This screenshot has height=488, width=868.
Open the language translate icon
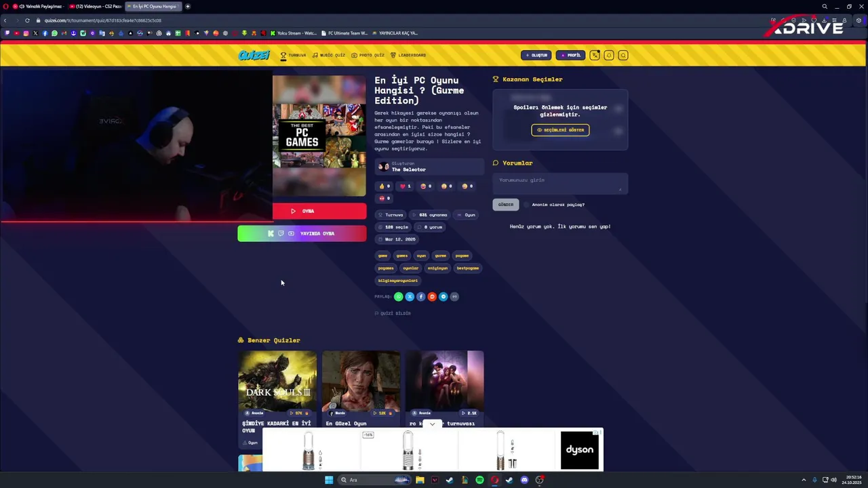(595, 56)
